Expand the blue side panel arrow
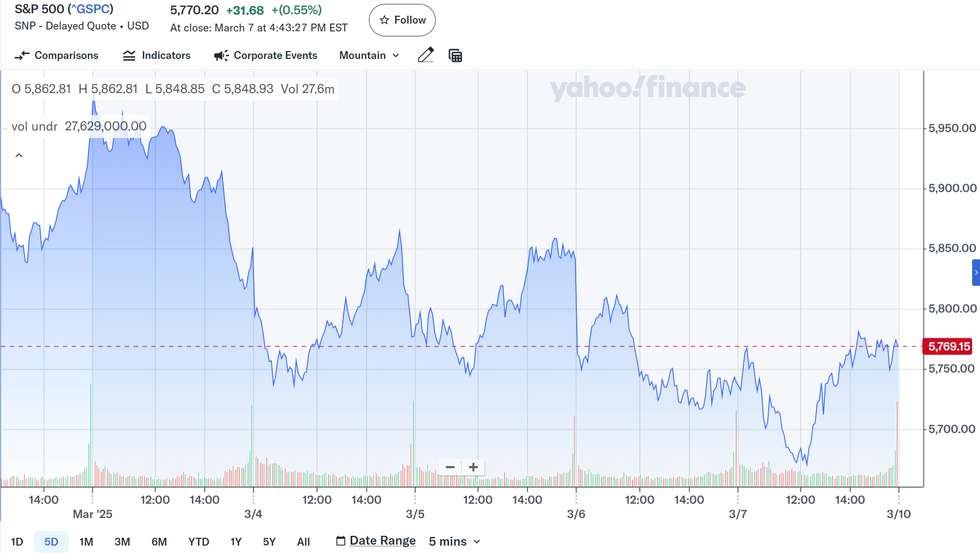This screenshot has height=553, width=980. click(976, 273)
